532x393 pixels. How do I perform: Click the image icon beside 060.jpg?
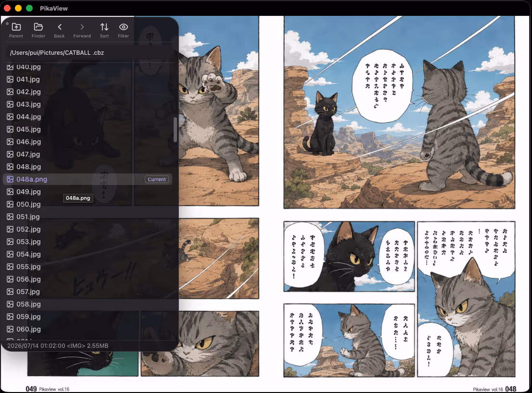coord(10,329)
